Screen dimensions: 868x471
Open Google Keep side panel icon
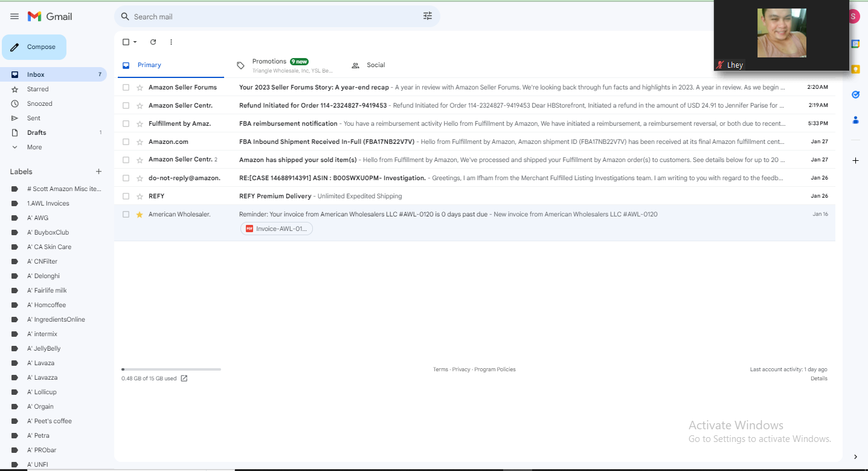[855, 69]
